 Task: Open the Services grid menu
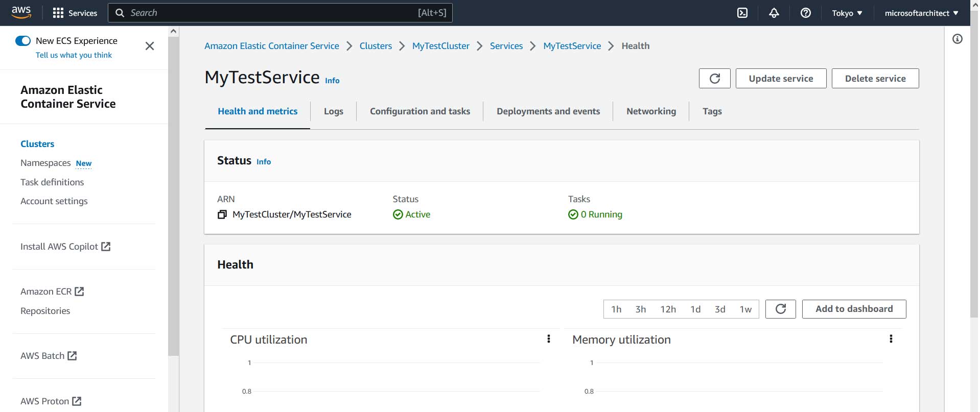pos(75,13)
